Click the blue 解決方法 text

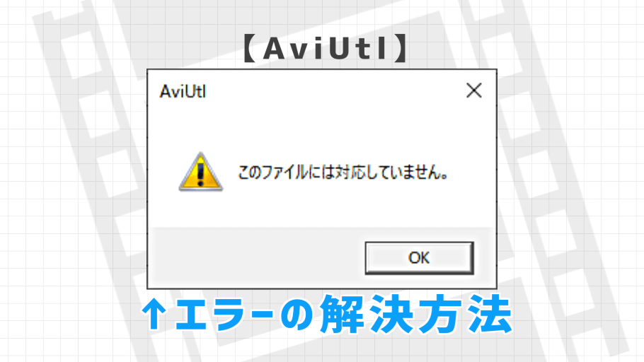click(415, 315)
